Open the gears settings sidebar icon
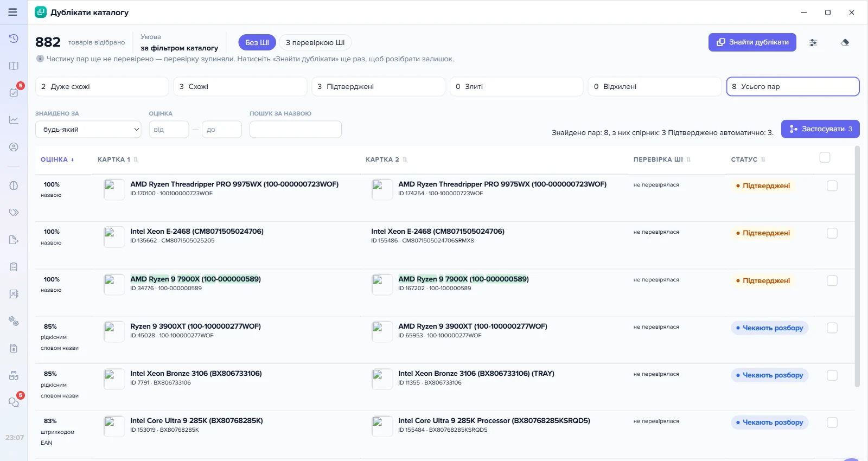 point(14,321)
